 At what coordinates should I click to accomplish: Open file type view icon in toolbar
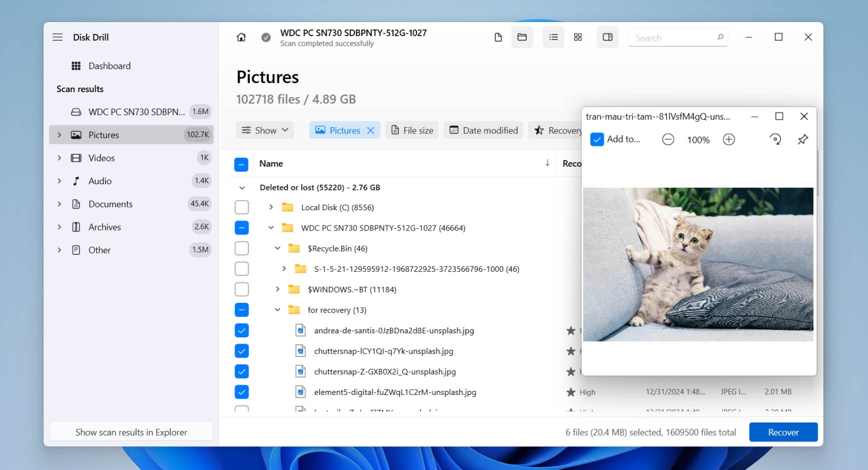point(498,37)
